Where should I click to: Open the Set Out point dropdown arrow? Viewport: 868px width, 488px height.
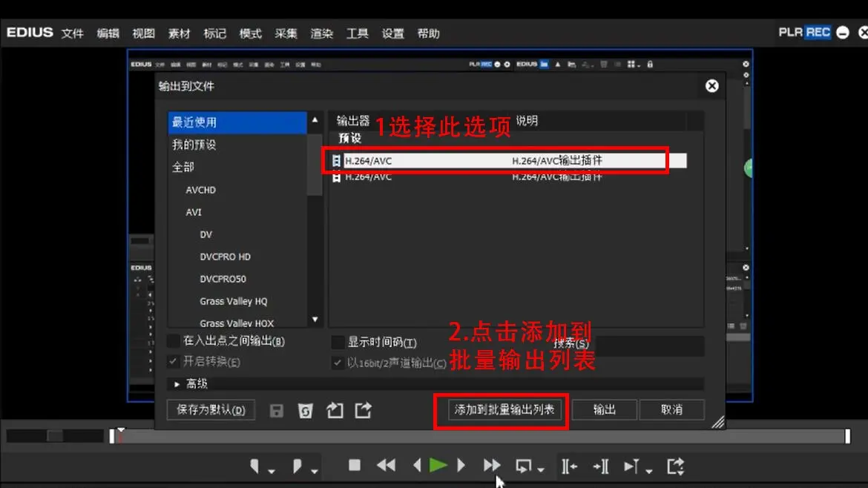click(315, 471)
